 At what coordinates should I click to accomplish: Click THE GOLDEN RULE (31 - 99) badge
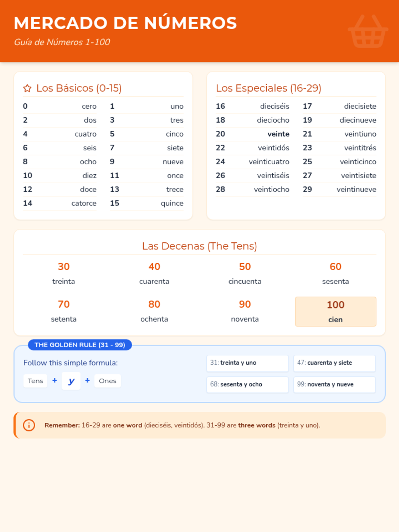click(80, 345)
